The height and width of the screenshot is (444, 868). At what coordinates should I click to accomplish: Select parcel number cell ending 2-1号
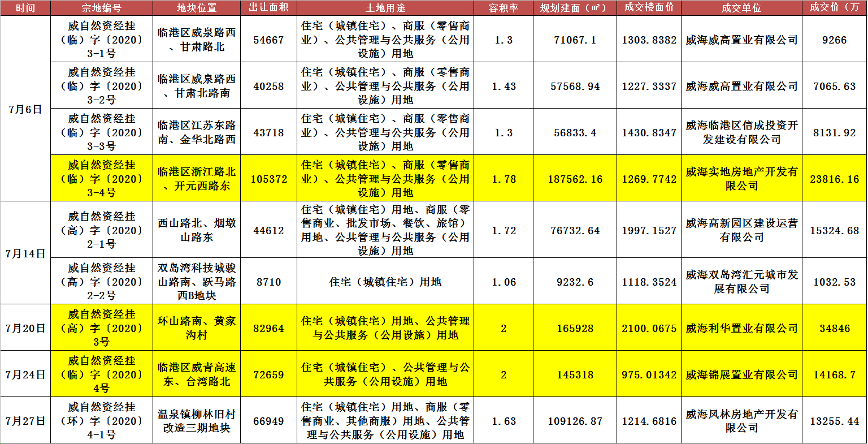[102, 230]
